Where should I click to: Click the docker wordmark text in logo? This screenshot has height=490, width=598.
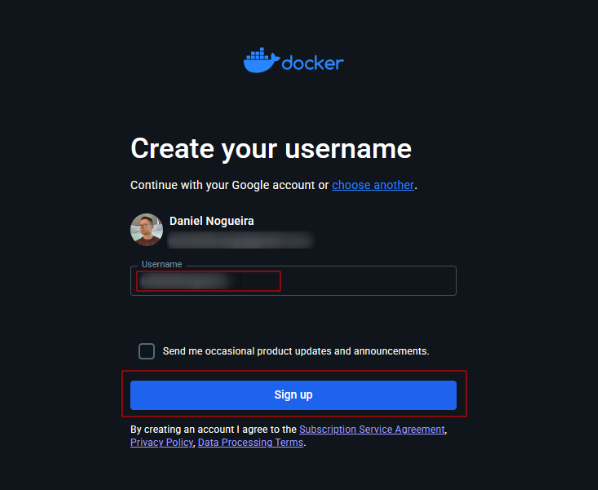(x=313, y=63)
